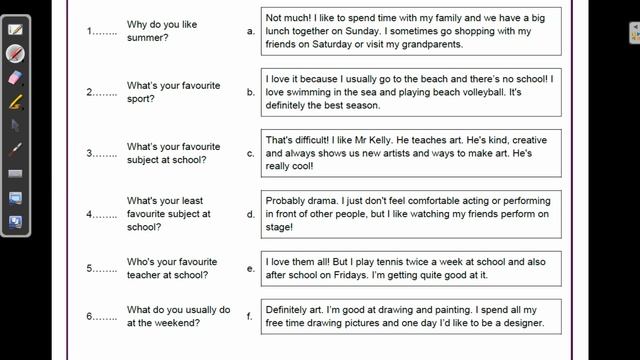Open the whiteboard notepad icon at toolbar top
Screen dimensions: 640x360
coord(16,29)
